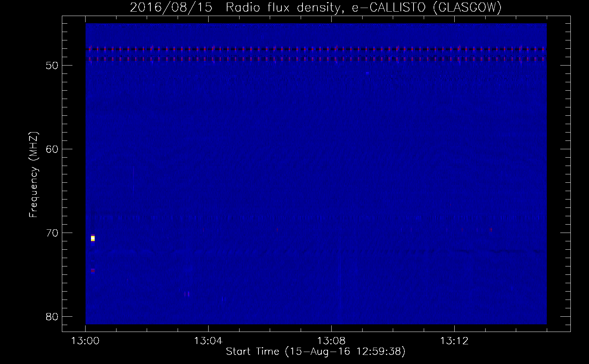Click the plot title "Radio flux density, e-CALLISTO (GLASGOW)"
This screenshot has width=589, height=364.
tap(364, 8)
